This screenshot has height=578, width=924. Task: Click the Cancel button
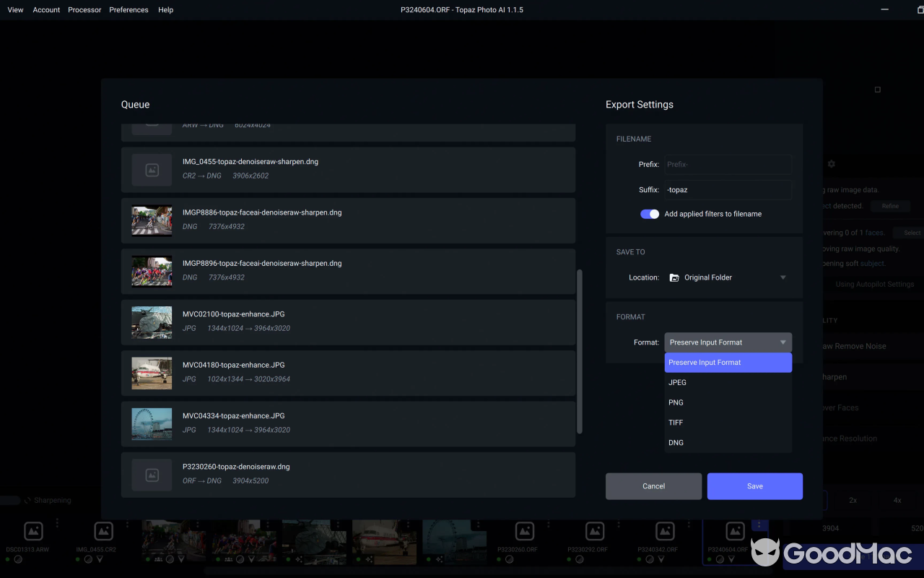[653, 486]
